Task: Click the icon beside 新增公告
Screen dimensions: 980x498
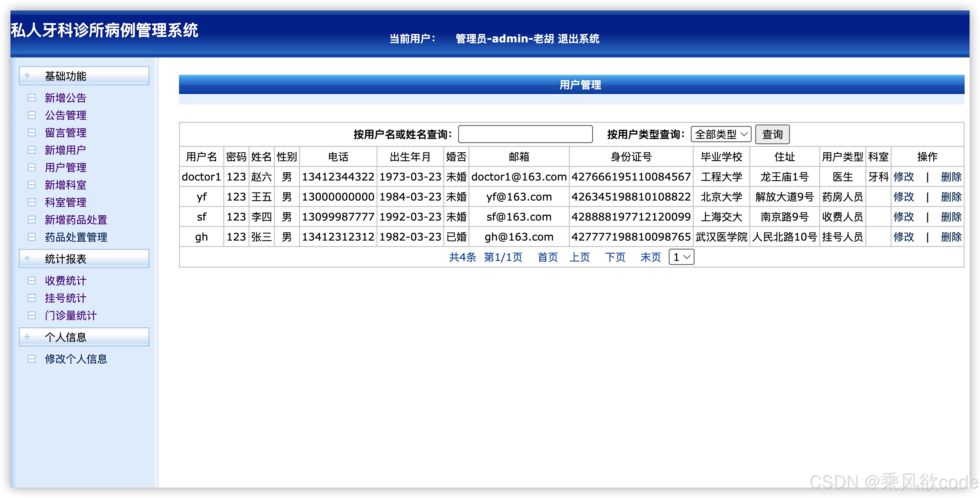Action: (x=32, y=98)
